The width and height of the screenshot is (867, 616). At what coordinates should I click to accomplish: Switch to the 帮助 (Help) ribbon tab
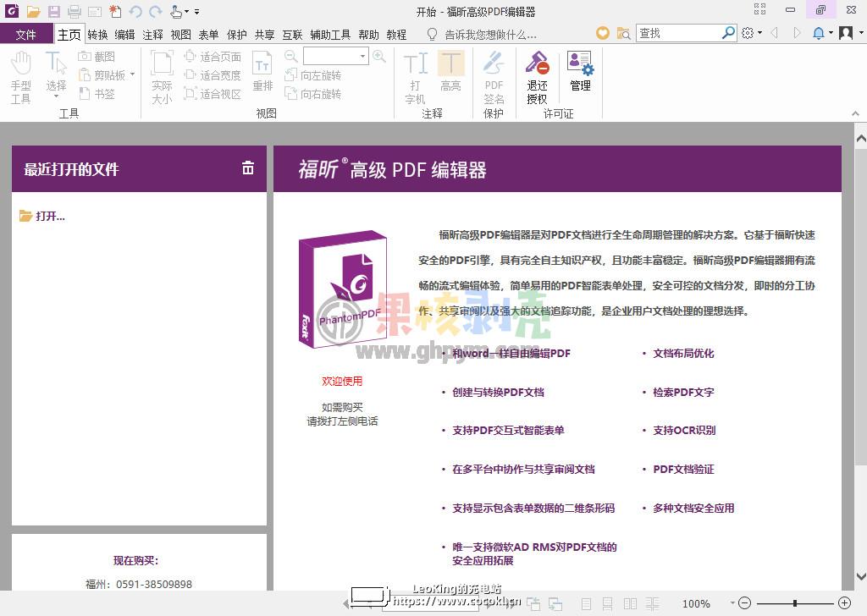pos(369,35)
